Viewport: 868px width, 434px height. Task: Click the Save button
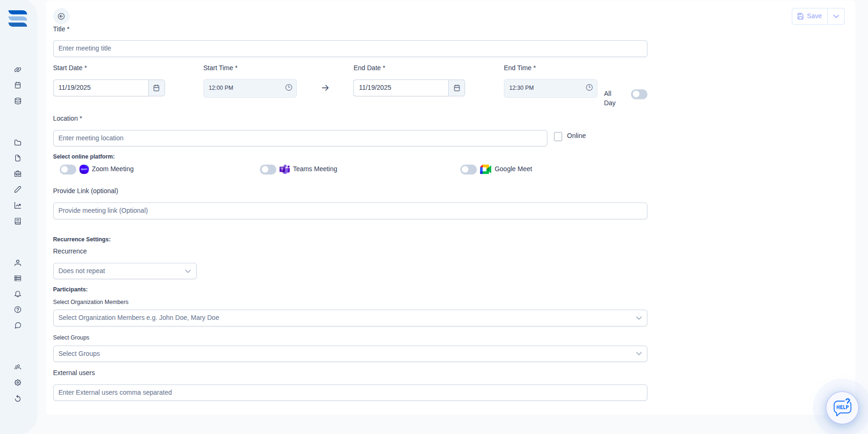(810, 16)
